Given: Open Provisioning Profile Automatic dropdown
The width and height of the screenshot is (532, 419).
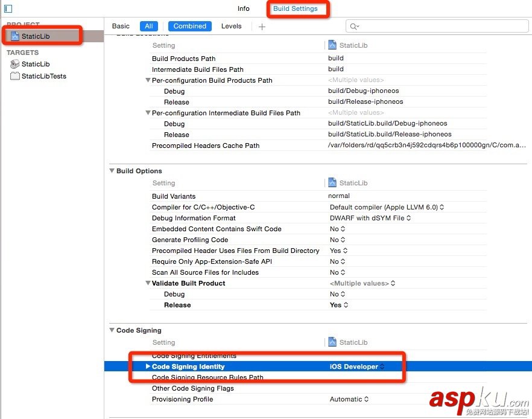Looking at the screenshot, I should [349, 399].
